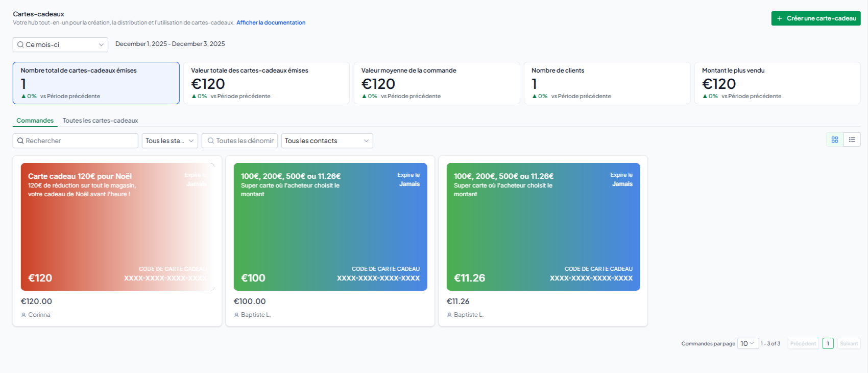Screen dimensions: 868x373
Task: Click the magnifier icon in dénominations filter
Action: click(x=210, y=141)
